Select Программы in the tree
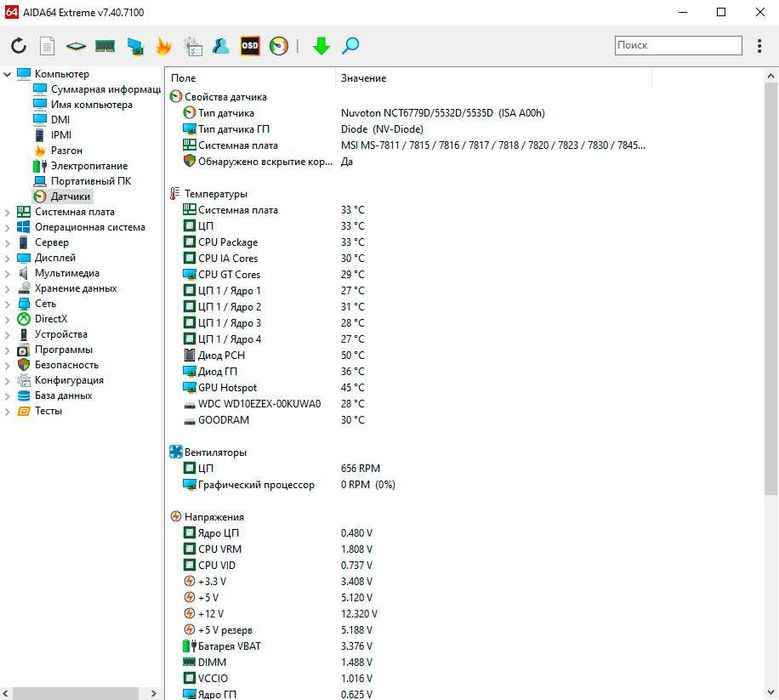The image size is (779, 700). pos(64,349)
